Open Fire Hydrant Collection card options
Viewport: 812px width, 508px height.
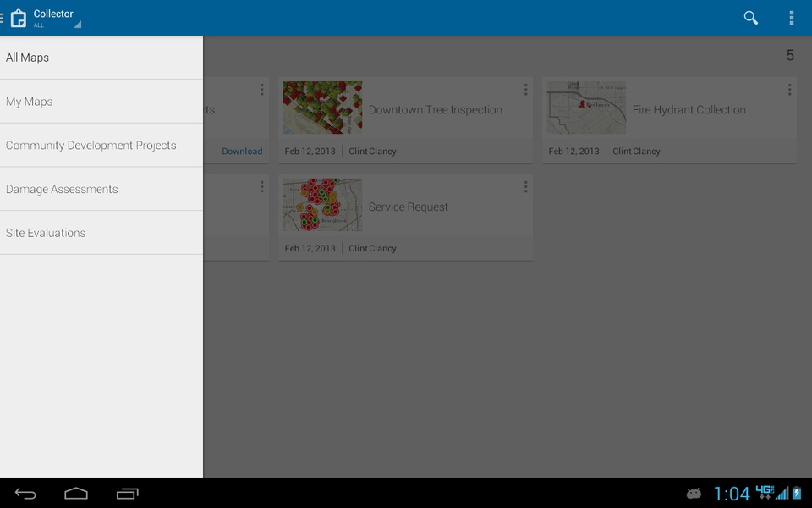click(x=789, y=90)
